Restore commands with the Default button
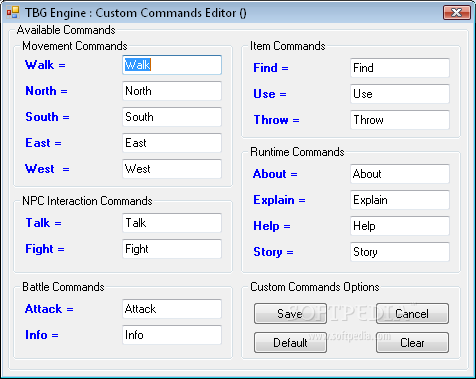This screenshot has height=379, width=476. pos(290,342)
